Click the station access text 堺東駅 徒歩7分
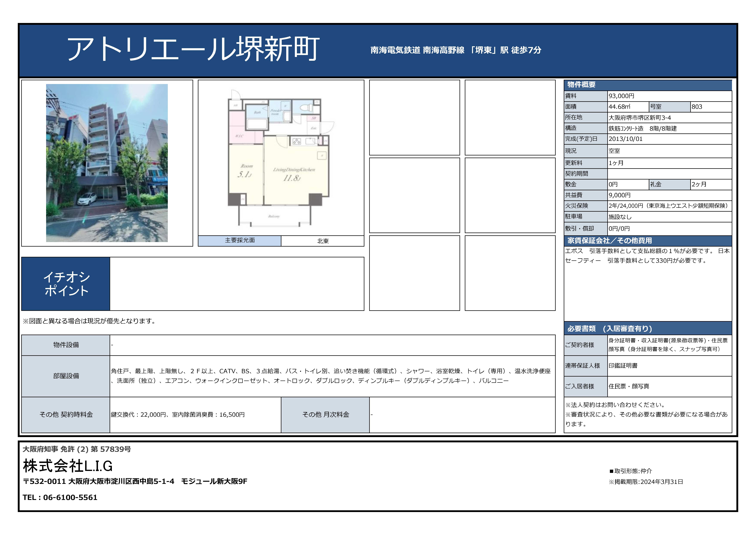Screen dimensions: 756x535 pos(456,50)
